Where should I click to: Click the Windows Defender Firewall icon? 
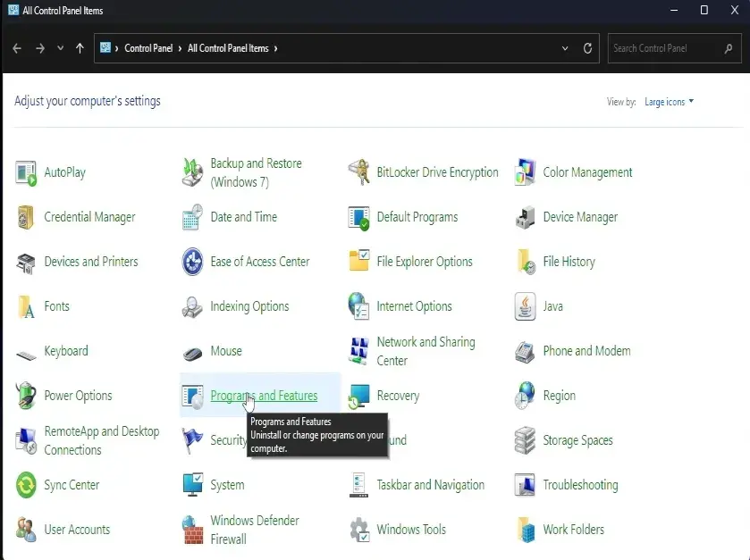[193, 530]
